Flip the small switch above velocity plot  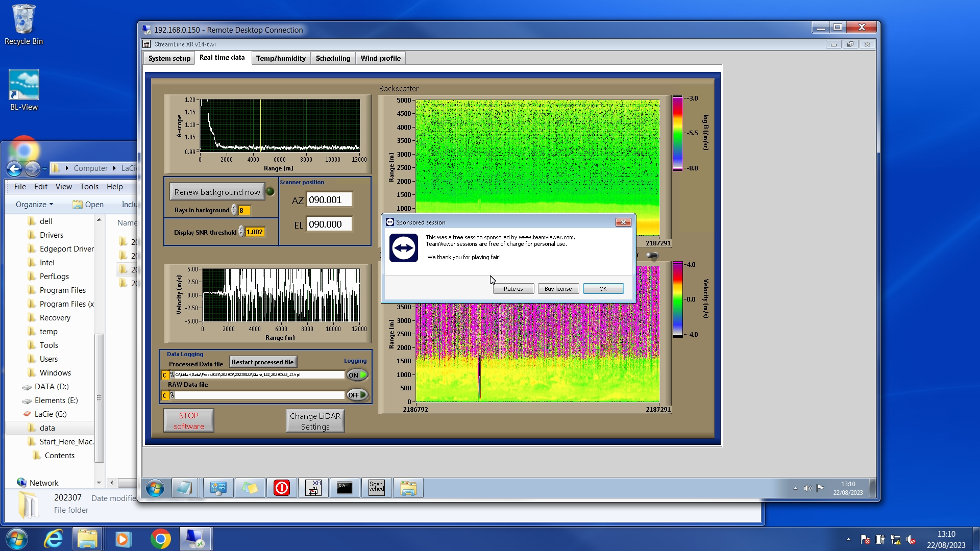pos(652,255)
